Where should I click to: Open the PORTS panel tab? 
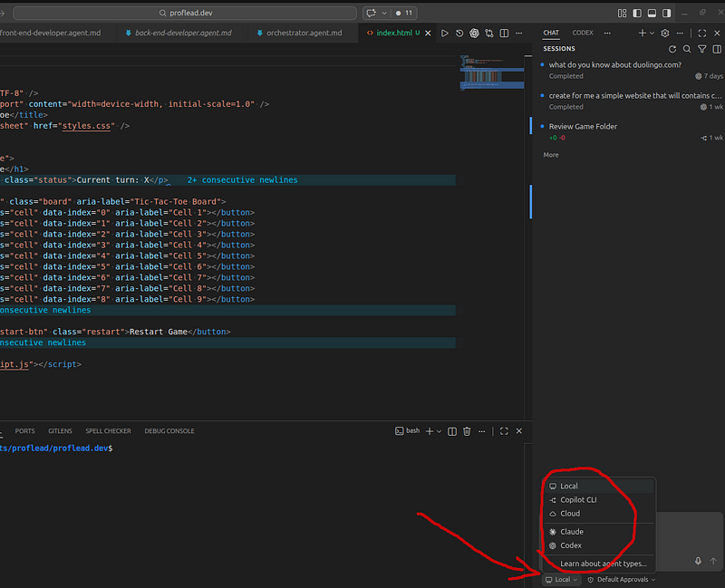pos(25,431)
